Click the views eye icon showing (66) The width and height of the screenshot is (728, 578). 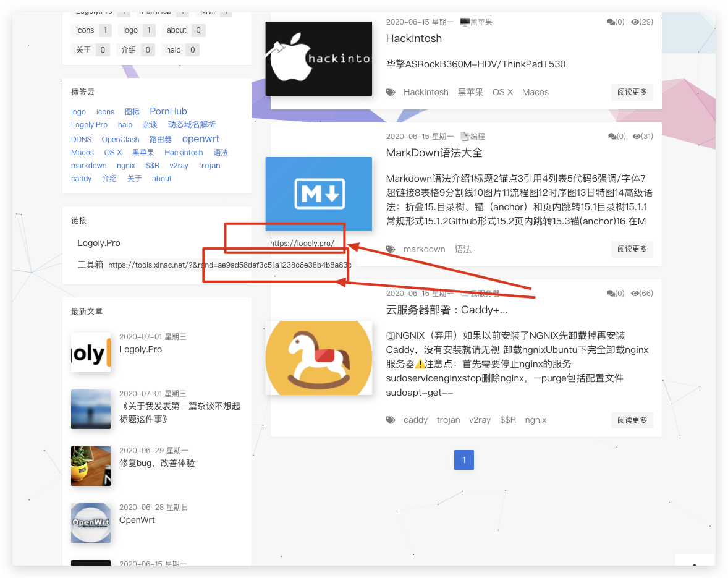[635, 293]
